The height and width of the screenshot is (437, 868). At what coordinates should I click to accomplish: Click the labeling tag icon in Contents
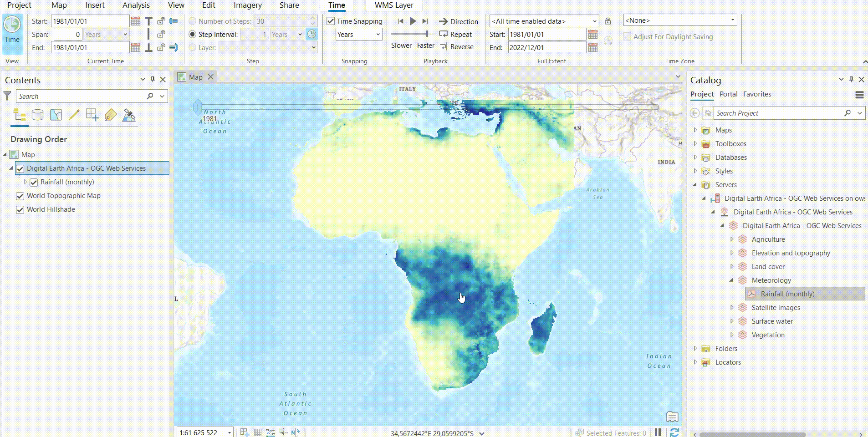tap(111, 115)
